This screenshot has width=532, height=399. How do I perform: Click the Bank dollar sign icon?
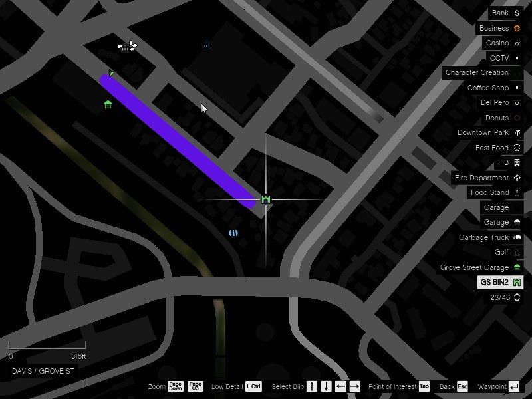click(517, 13)
